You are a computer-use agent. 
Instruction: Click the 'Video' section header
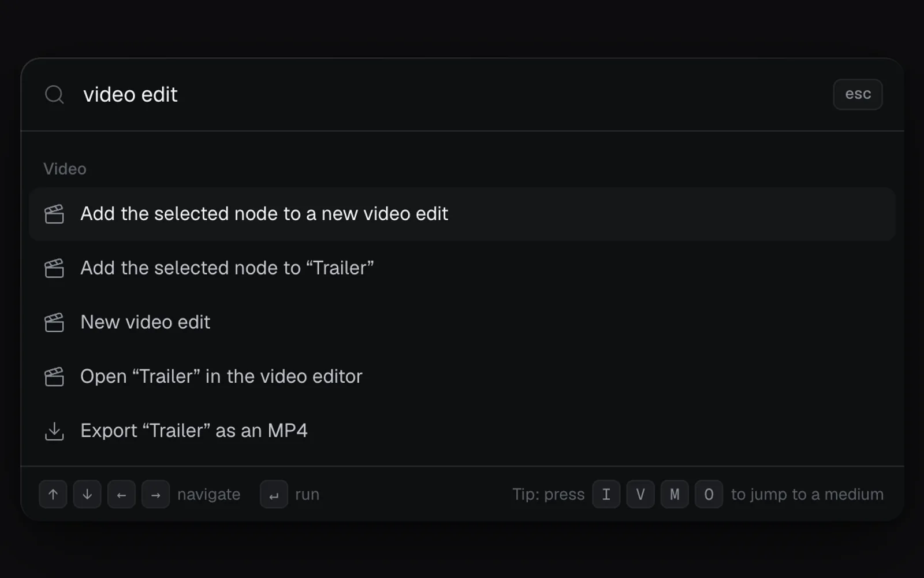(x=65, y=169)
